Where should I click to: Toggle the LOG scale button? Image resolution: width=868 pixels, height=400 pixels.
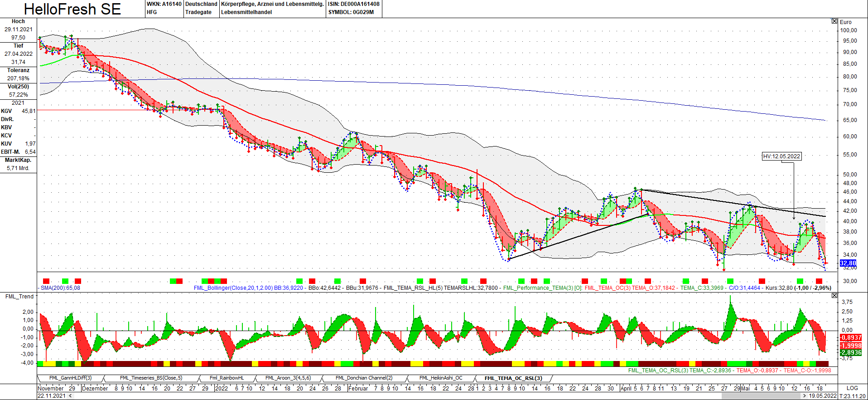coord(852,388)
